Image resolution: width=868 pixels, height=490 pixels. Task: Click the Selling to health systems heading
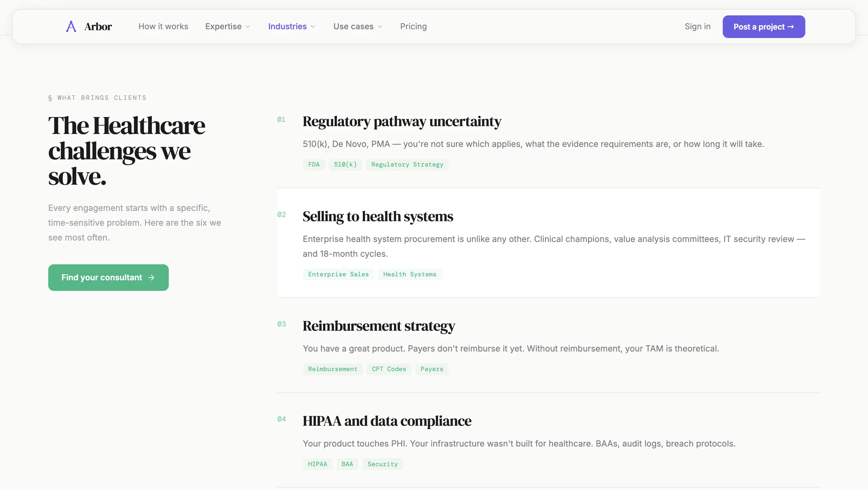tap(377, 217)
